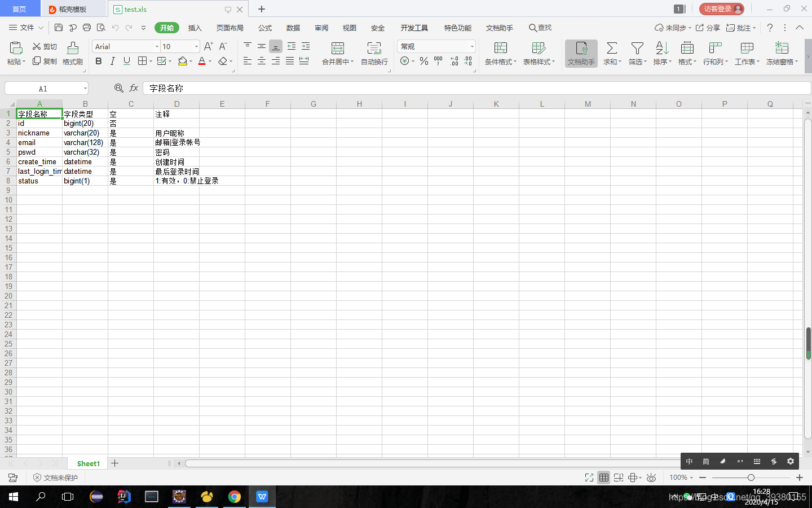Click the Merge and Center icon

(338, 48)
